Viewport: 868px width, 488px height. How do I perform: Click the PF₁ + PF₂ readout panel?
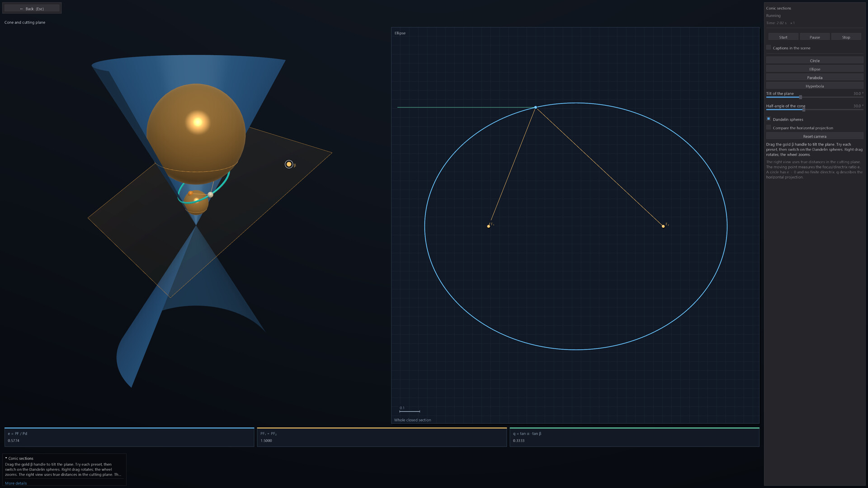tap(382, 437)
